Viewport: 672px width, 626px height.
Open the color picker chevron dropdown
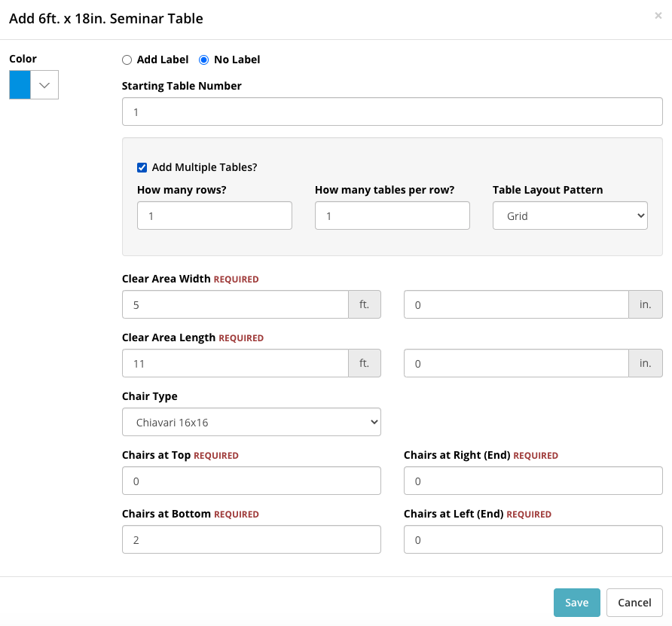coord(44,85)
